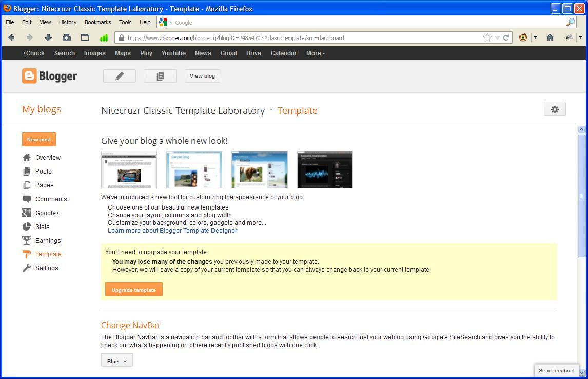
Task: Click the Posts sidebar icon
Action: coord(27,172)
